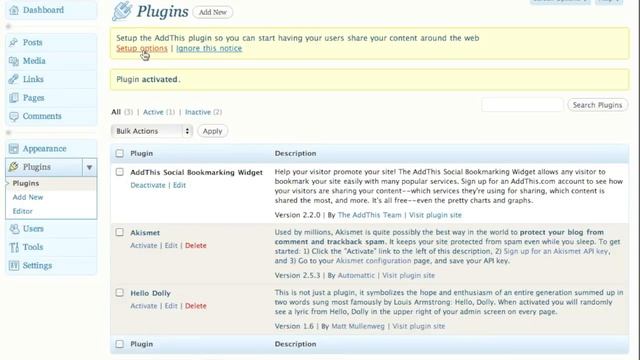This screenshot has height=360, width=640.
Task: Click the Appearance icon in sidebar
Action: point(13,149)
